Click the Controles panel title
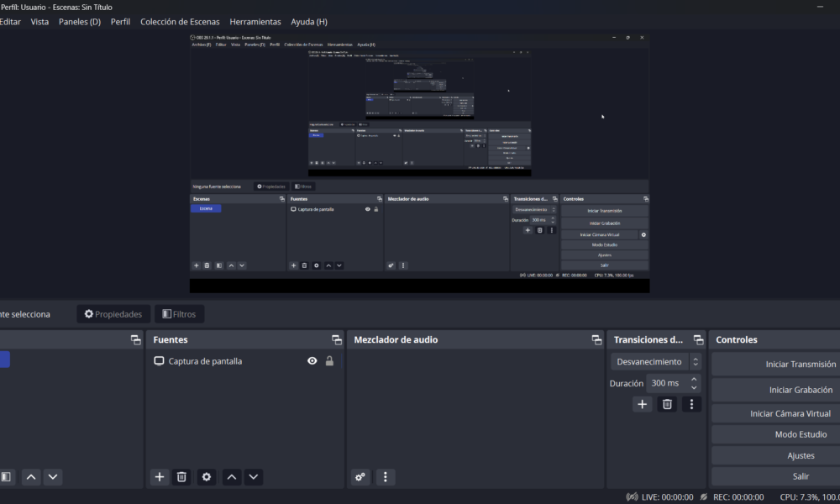Image resolution: width=840 pixels, height=504 pixels. [737, 339]
